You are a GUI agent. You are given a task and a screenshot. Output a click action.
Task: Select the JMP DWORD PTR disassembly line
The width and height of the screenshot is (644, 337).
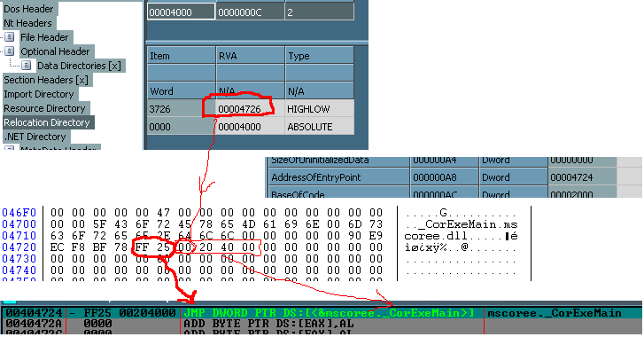(x=322, y=313)
